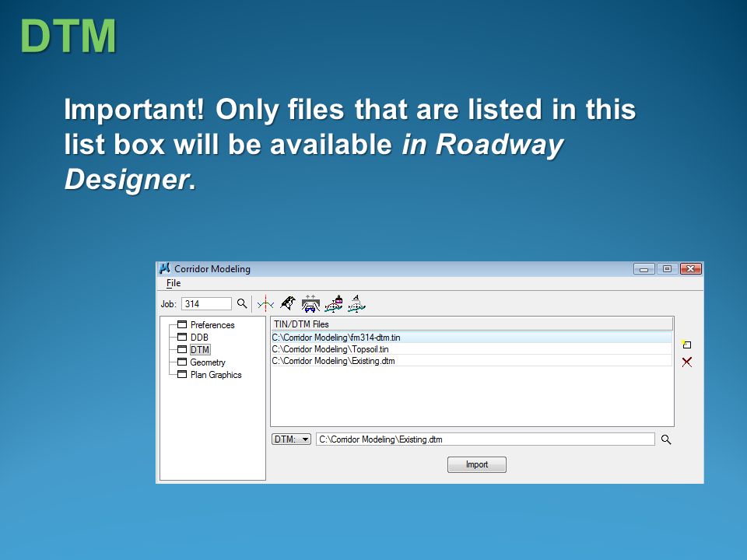Click the Drive Roadway car icon
The image size is (747, 560).
pyautogui.click(x=310, y=303)
